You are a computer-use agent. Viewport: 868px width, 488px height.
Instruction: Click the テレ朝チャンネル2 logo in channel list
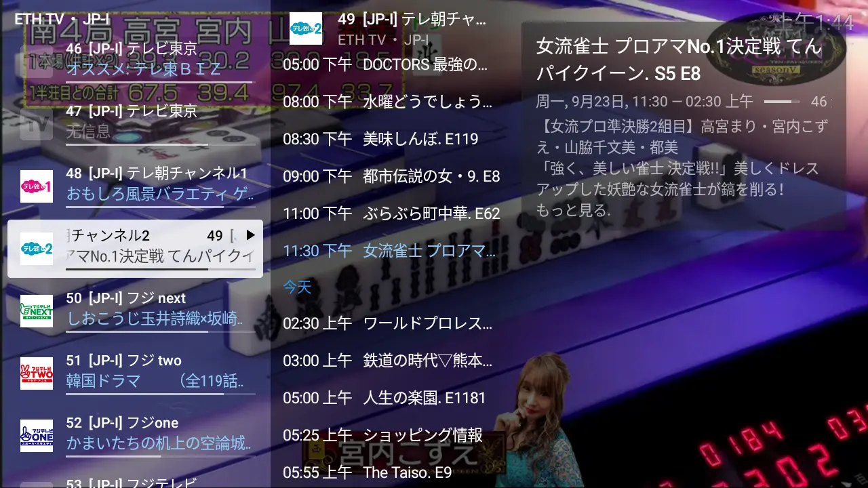click(x=37, y=249)
